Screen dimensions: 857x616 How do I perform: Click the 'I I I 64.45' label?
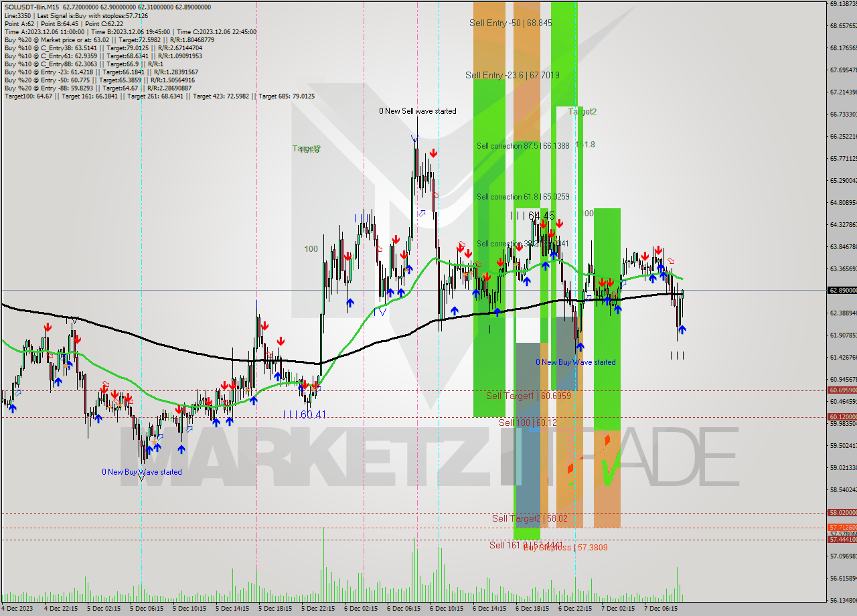(532, 216)
